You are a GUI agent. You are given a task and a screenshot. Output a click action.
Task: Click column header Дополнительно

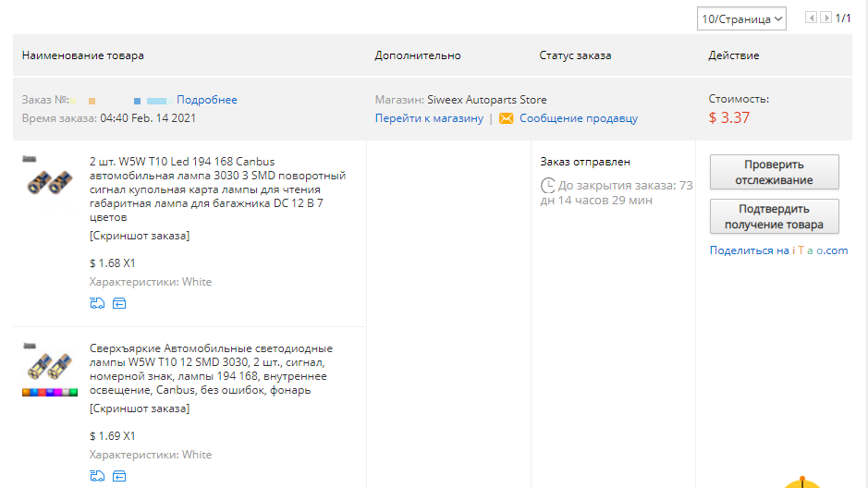pyautogui.click(x=418, y=55)
